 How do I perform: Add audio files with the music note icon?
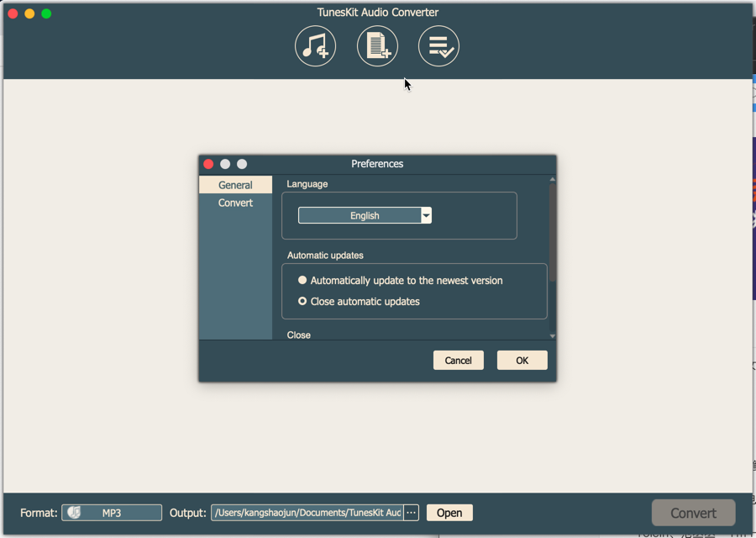point(315,46)
